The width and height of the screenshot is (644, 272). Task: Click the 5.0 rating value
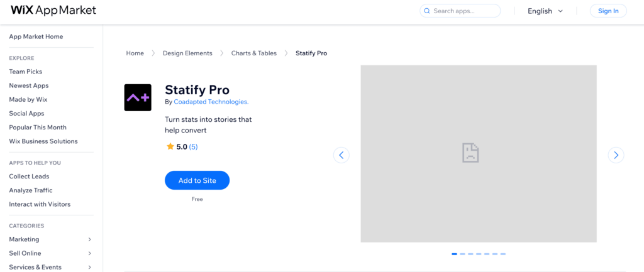click(182, 146)
